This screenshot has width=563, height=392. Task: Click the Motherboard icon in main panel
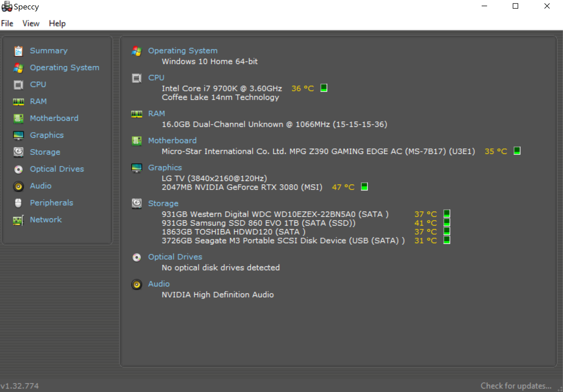(137, 141)
